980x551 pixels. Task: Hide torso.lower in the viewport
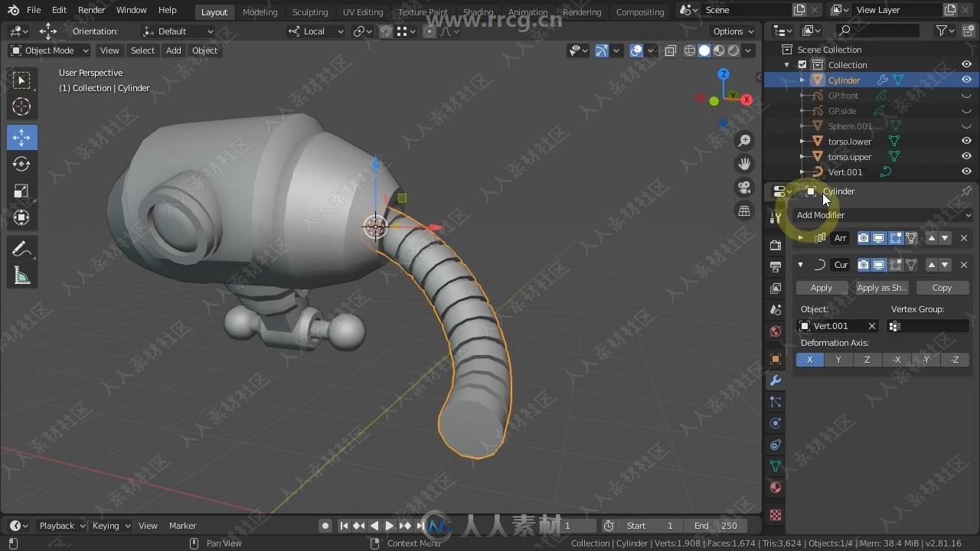tap(966, 141)
